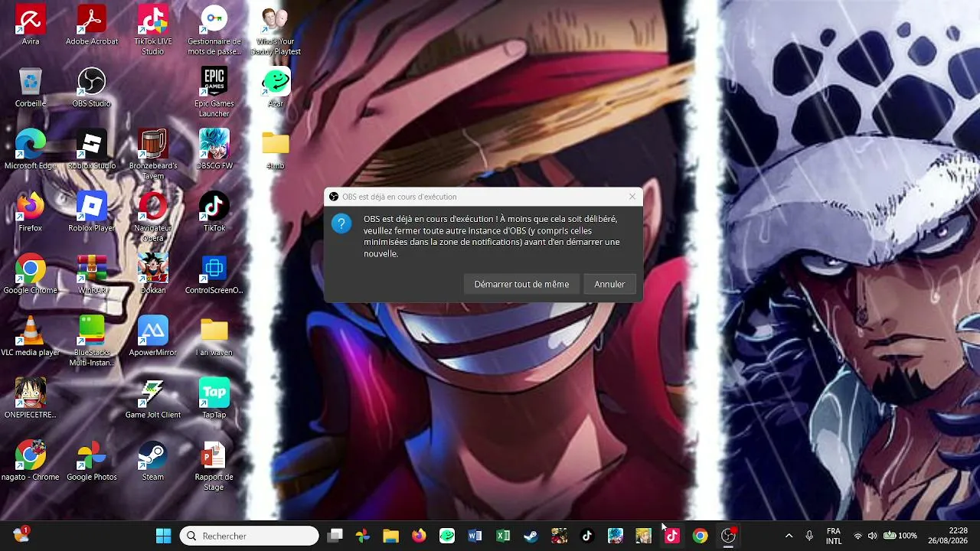Open File Explorer from the taskbar

pos(390,536)
